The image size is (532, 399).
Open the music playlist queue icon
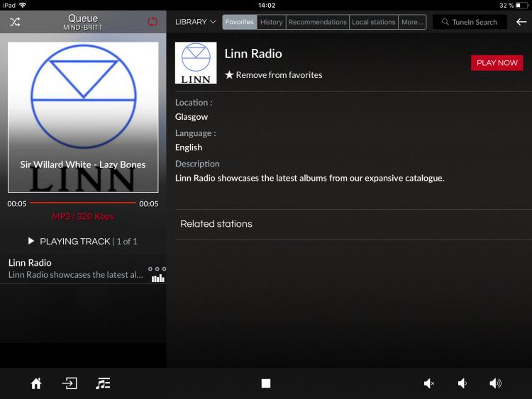click(x=103, y=383)
